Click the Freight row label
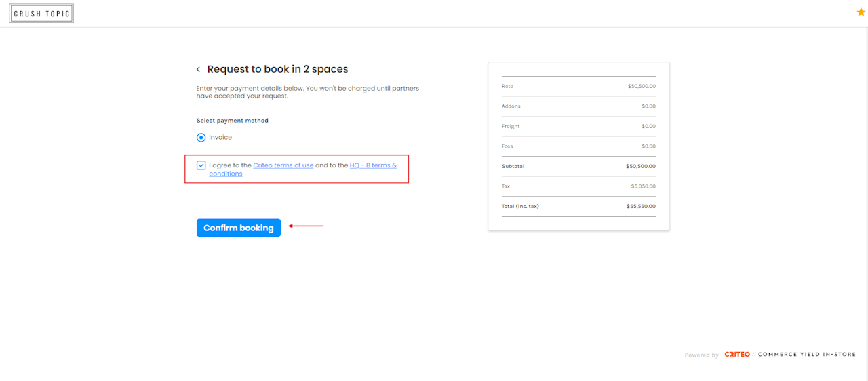Image resolution: width=868 pixels, height=381 pixels. [511, 126]
